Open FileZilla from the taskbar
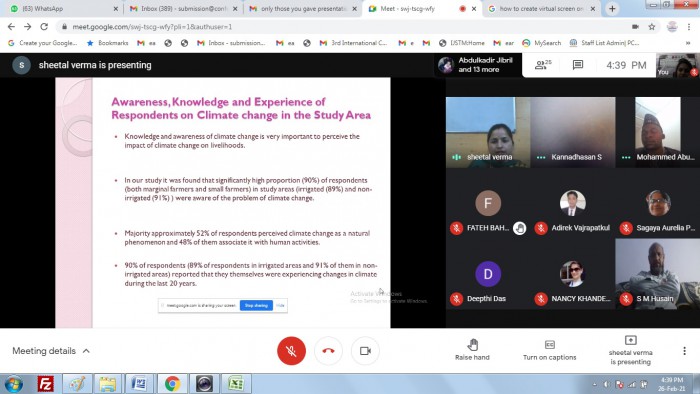Image resolution: width=700 pixels, height=394 pixels. pos(46,384)
